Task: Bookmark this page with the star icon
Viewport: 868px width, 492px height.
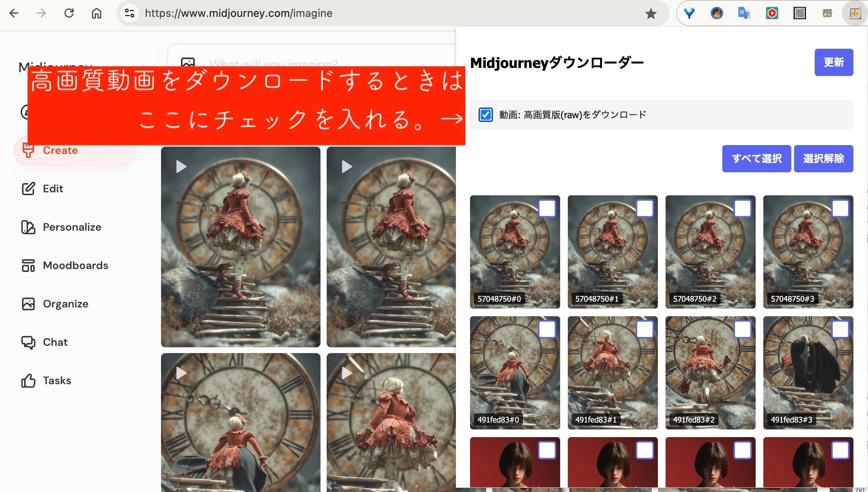Action: click(651, 13)
